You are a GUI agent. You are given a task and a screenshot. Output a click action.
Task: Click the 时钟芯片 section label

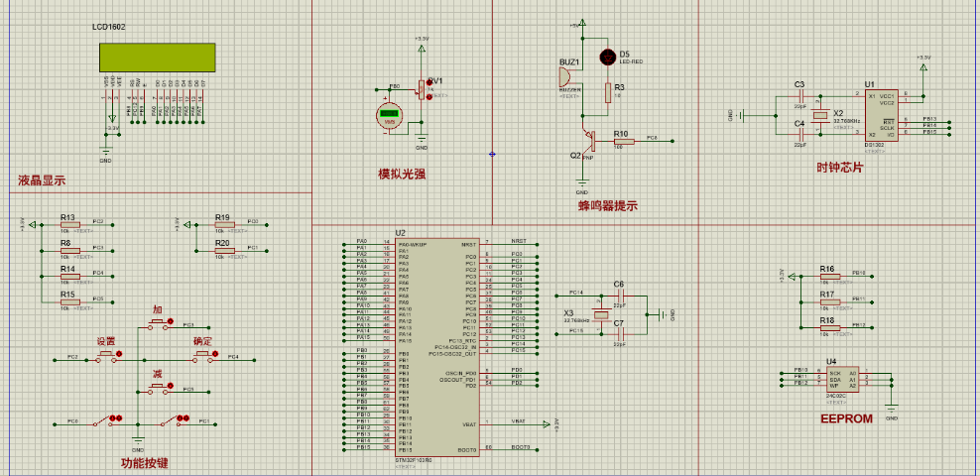pos(840,168)
